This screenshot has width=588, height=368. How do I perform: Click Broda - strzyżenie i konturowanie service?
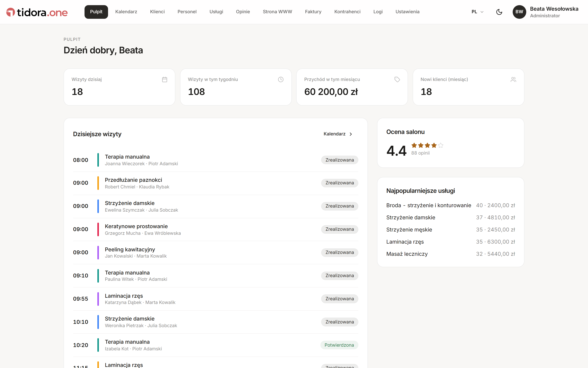pos(451,205)
